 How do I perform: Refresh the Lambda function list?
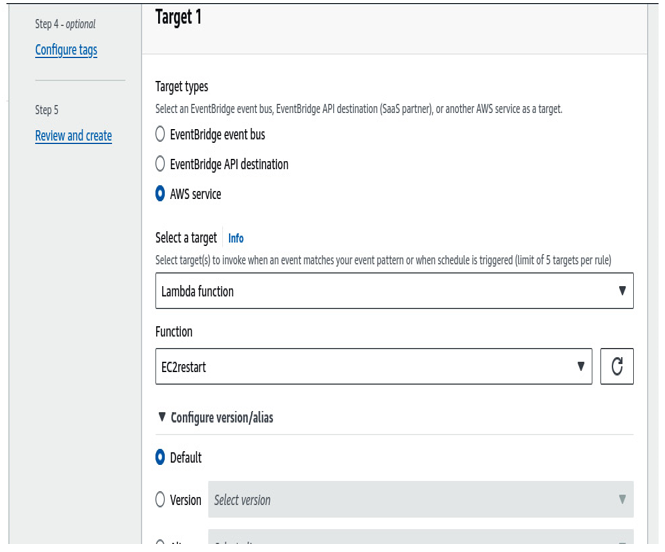tap(617, 366)
